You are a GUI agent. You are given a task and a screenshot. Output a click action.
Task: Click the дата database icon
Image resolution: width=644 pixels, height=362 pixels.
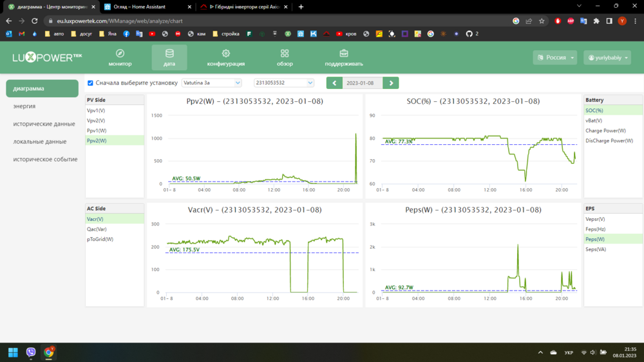tap(169, 54)
